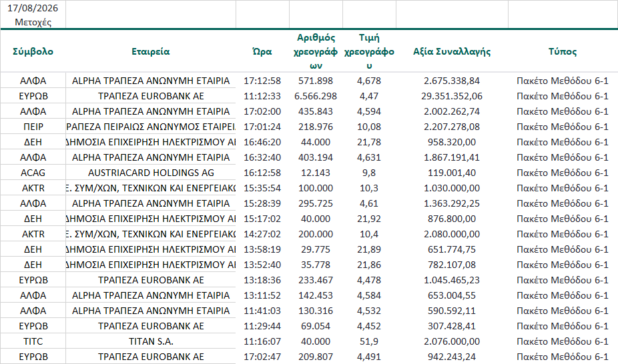The width and height of the screenshot is (618, 364).
Task: Click the Τύπος column header
Action: coord(563,51)
